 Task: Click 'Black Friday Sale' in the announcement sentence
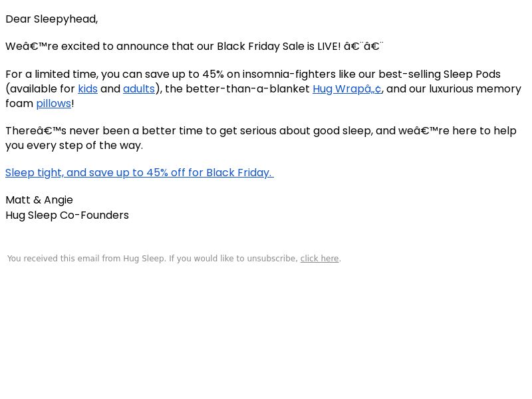click(261, 47)
